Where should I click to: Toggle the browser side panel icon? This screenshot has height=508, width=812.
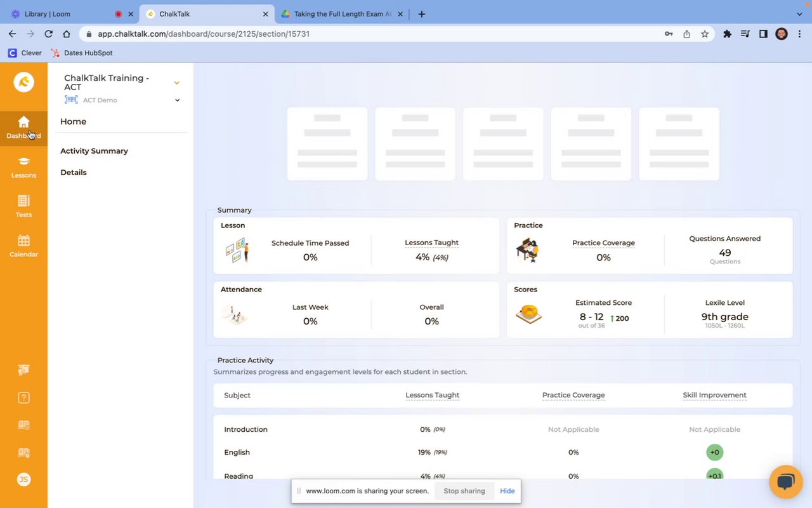(763, 34)
